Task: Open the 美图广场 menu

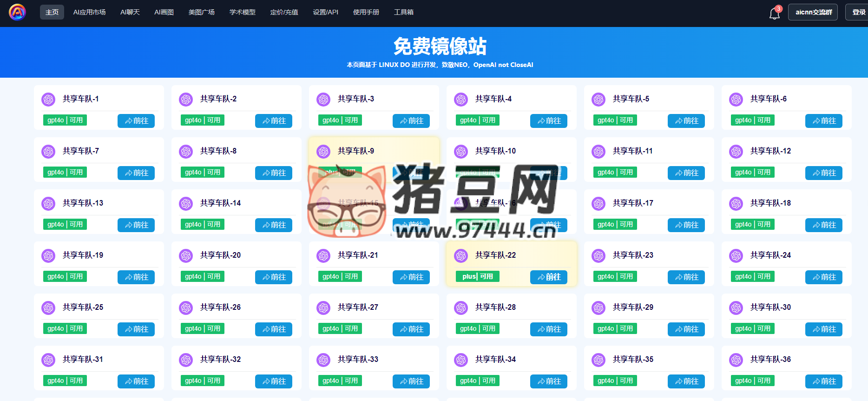Action: [202, 12]
